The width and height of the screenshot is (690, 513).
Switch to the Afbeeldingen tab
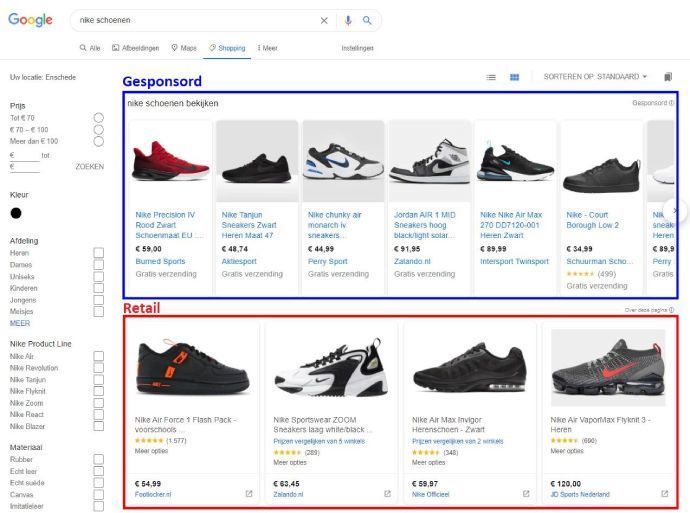136,48
